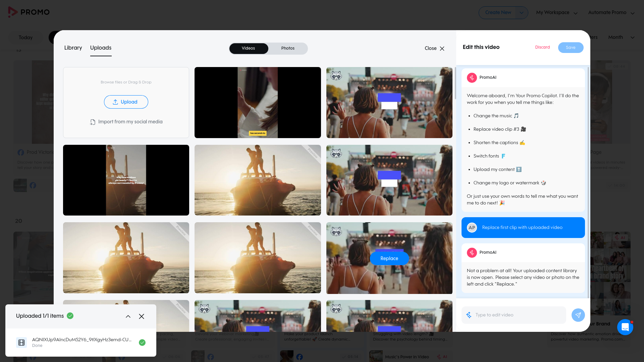Expand the Create New dropdown arrow
The width and height of the screenshot is (644, 362).
pyautogui.click(x=521, y=13)
